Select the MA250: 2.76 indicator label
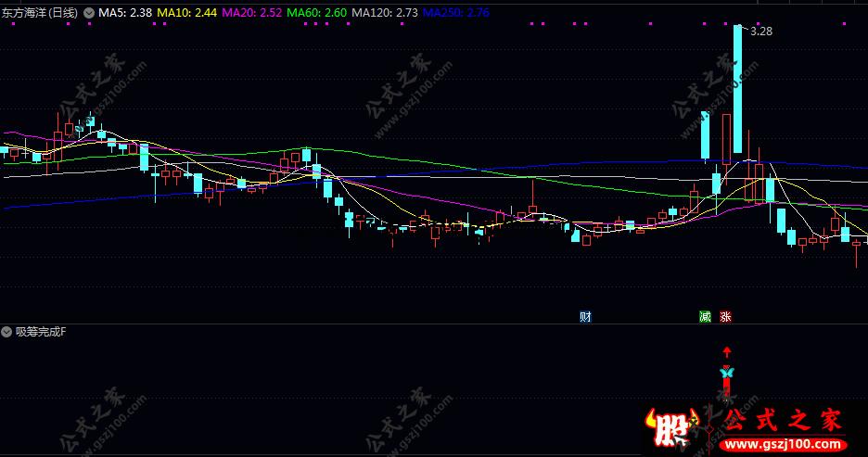Viewport: 868px width, 457px height. click(x=456, y=13)
